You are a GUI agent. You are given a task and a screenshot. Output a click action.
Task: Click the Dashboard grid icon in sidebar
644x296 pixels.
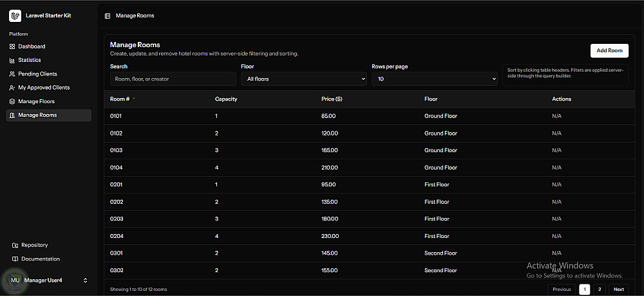coord(12,46)
